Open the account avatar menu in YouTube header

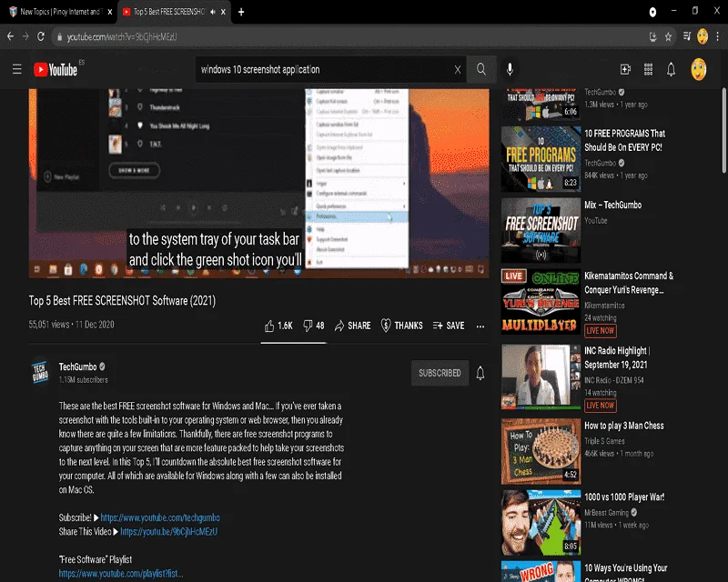coord(698,70)
